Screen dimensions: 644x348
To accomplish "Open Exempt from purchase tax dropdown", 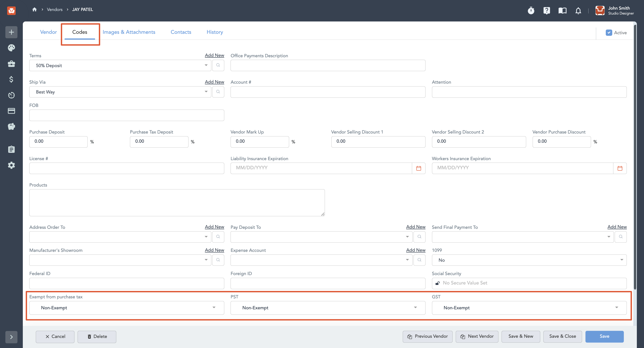I will tap(127, 308).
